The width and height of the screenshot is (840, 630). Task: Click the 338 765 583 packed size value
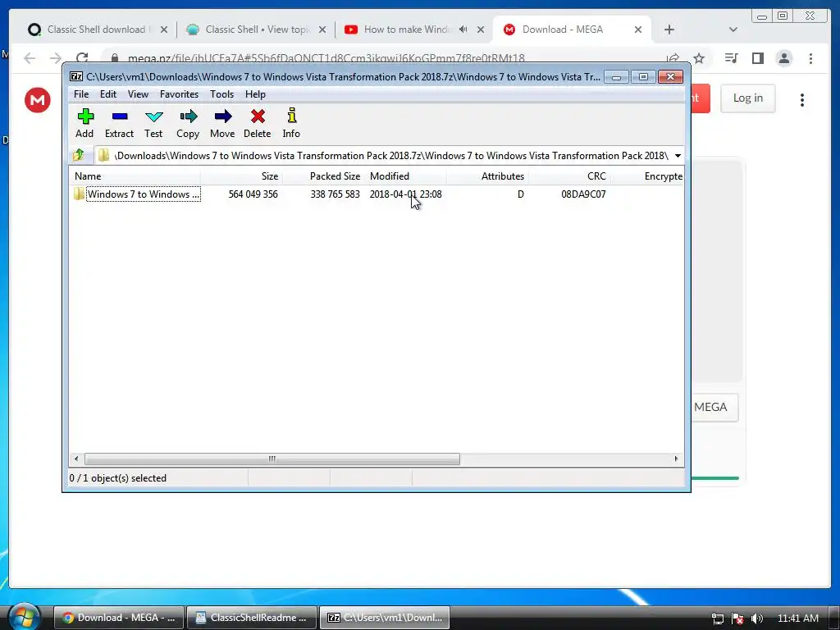(335, 194)
